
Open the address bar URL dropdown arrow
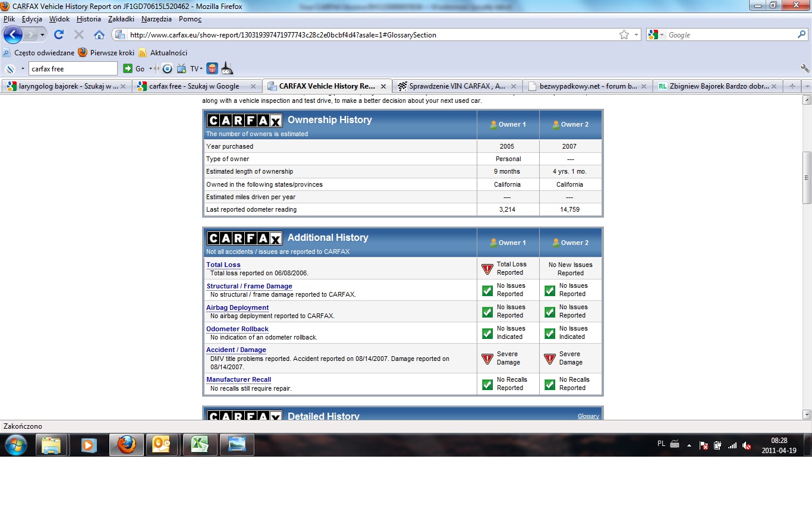637,35
